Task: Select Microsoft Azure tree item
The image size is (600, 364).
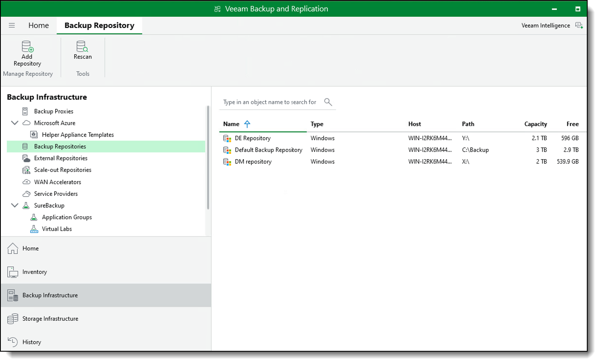Action: [55, 123]
